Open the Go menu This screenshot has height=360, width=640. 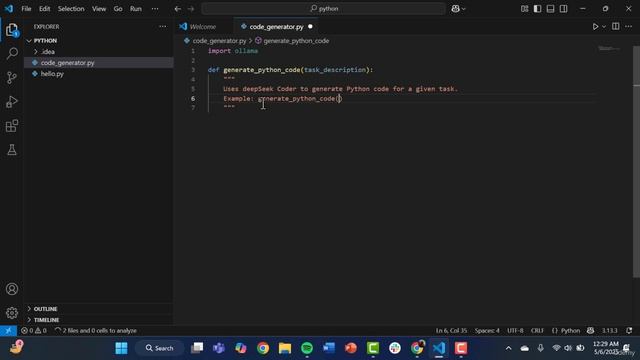point(118,9)
